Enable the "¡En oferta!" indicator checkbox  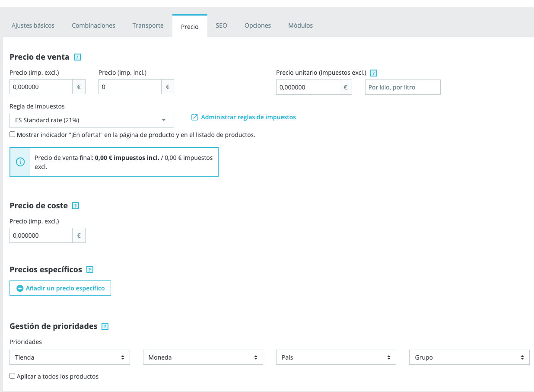(x=13, y=134)
